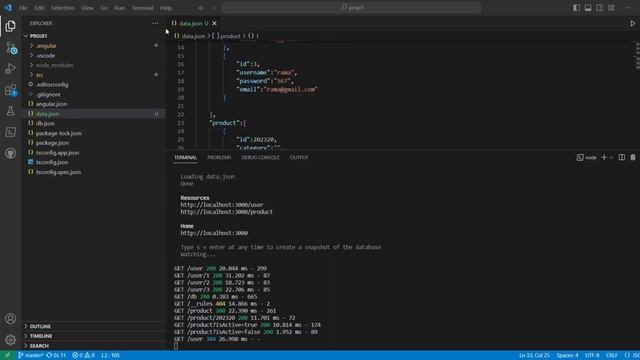The height and width of the screenshot is (360, 640).
Task: Toggle the bottom panel layout
Action: [x=588, y=8]
